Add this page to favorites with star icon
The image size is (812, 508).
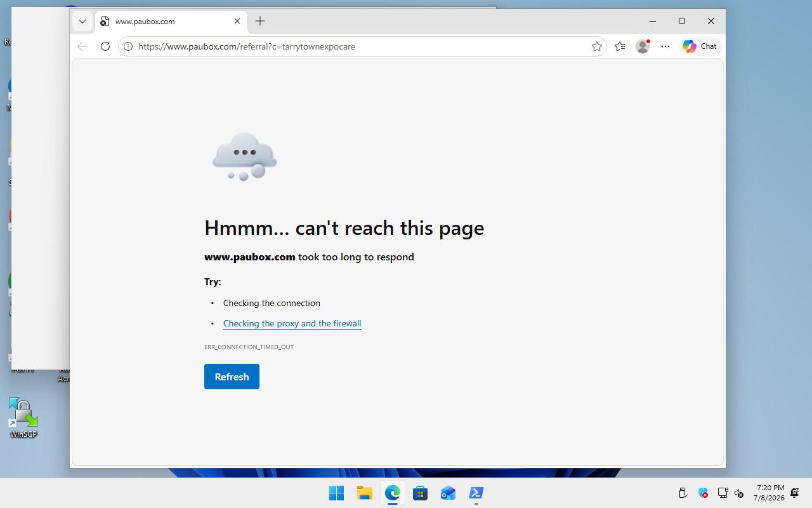[597, 46]
